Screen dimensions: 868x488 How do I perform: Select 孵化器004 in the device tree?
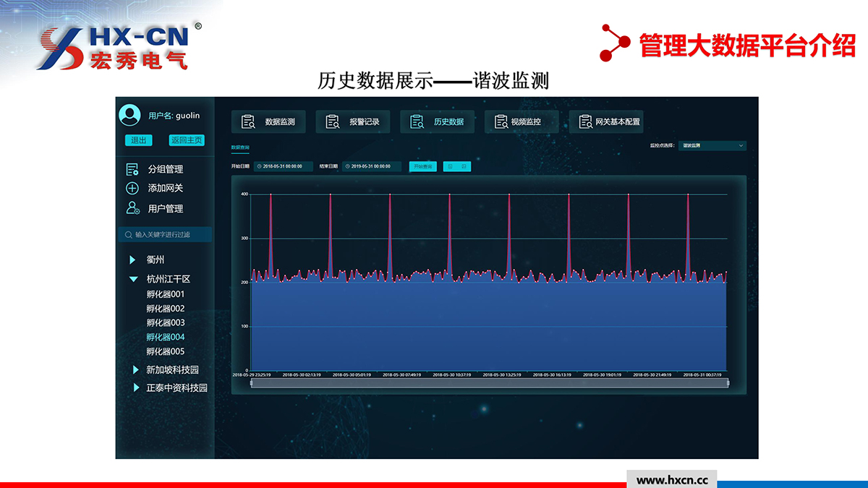pyautogui.click(x=166, y=337)
